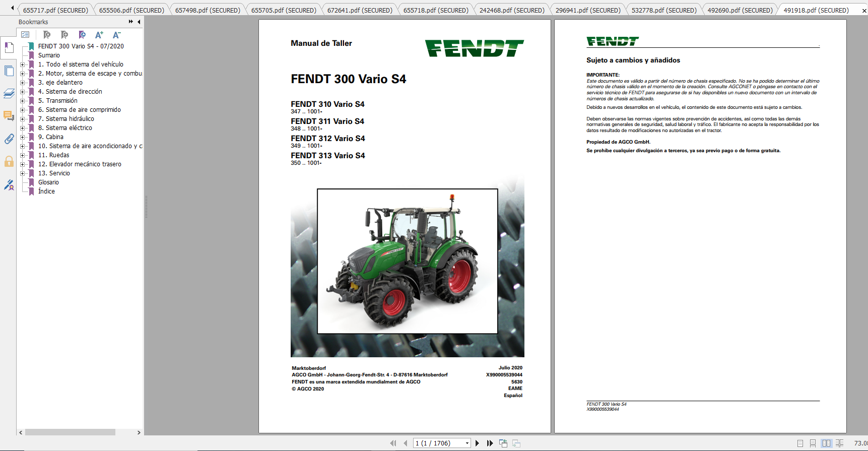Screen dimensions: 868x451
Task: Expand the 2. Motor bookmark node
Action: tap(22, 74)
